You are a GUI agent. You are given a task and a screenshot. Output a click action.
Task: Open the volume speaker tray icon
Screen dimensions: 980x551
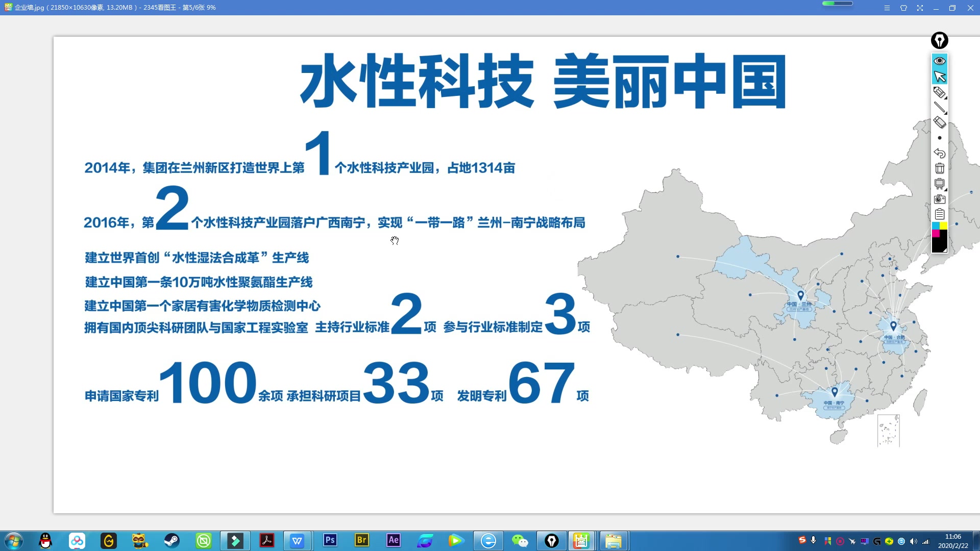coord(913,541)
